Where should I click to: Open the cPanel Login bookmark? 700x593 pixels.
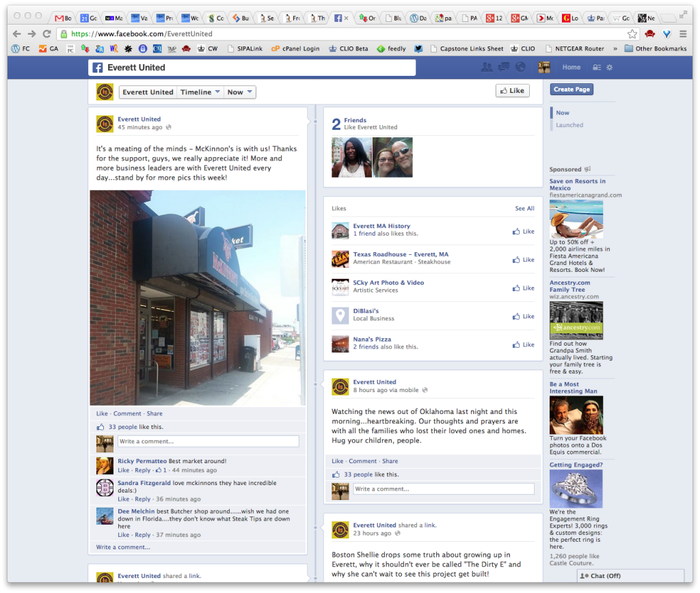click(295, 49)
